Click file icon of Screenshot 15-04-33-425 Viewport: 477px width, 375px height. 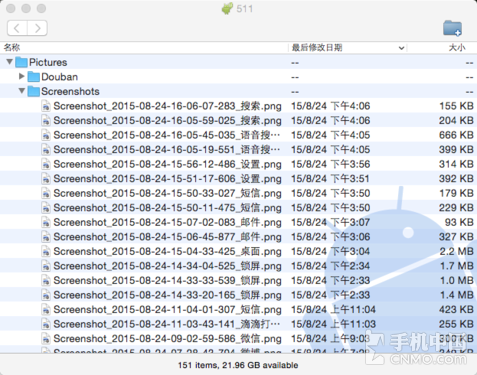coord(46,251)
